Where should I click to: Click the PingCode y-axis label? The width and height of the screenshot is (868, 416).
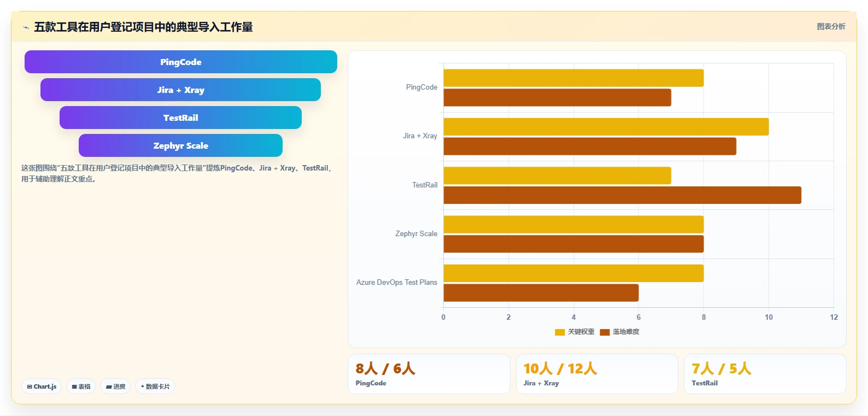coord(421,87)
